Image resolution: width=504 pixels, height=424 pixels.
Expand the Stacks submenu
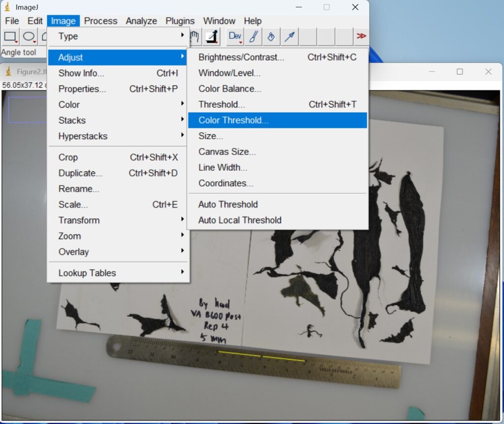[x=71, y=120]
